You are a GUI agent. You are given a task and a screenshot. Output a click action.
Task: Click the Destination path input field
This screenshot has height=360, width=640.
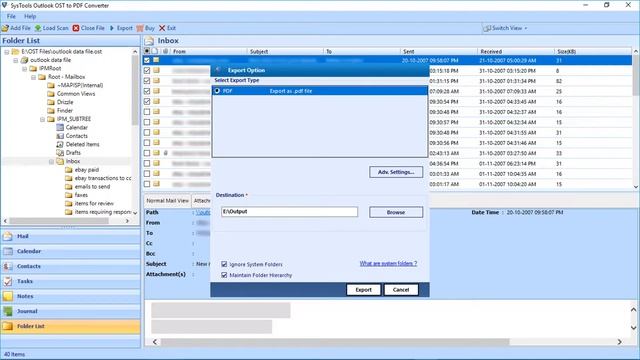click(x=289, y=211)
